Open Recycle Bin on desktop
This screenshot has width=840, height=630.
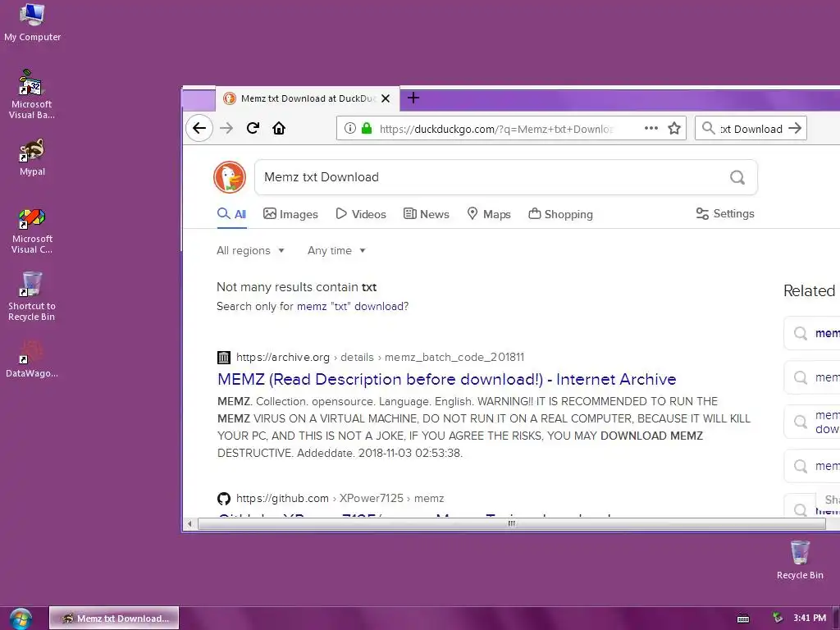click(800, 559)
